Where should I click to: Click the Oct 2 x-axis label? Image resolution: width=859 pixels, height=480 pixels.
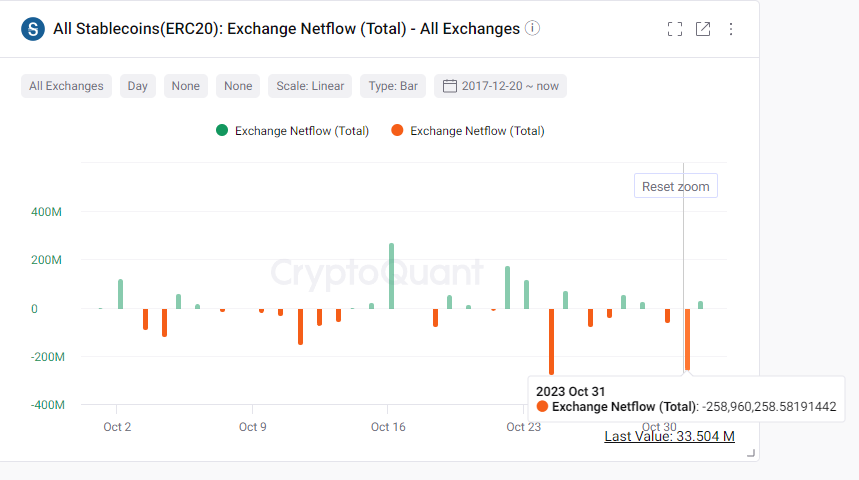(x=117, y=427)
